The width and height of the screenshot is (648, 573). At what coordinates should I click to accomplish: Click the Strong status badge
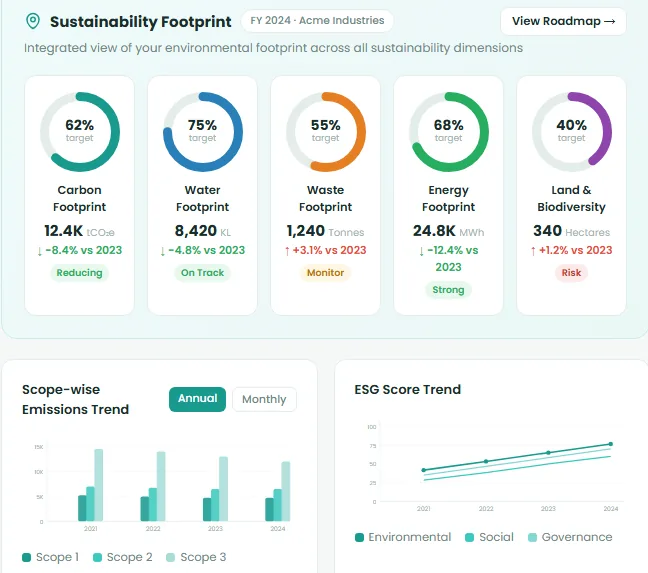448,290
